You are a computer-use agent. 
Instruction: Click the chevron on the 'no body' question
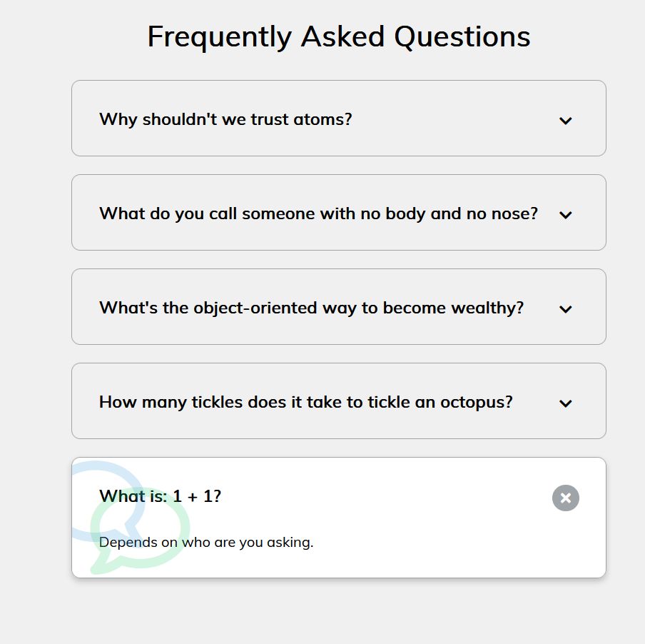(x=565, y=215)
